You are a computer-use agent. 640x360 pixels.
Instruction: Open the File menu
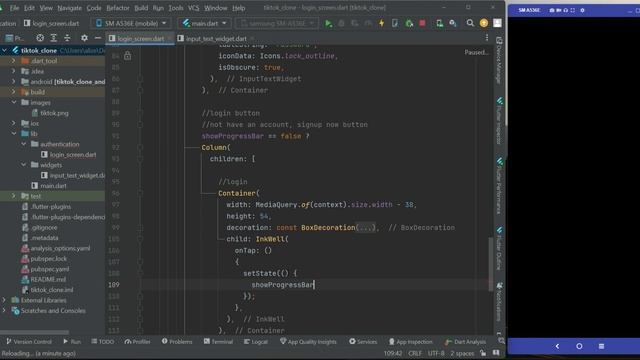[x=14, y=8]
